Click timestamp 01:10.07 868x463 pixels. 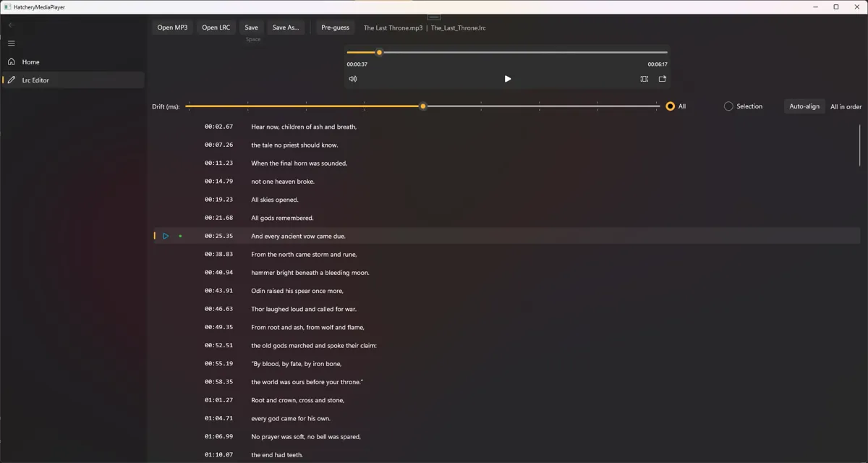click(x=218, y=455)
